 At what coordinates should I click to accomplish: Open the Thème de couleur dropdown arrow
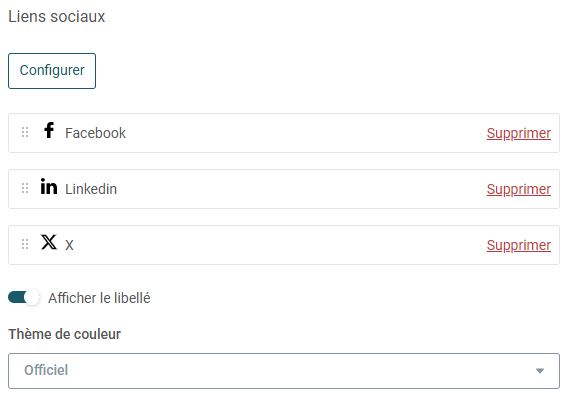point(540,371)
